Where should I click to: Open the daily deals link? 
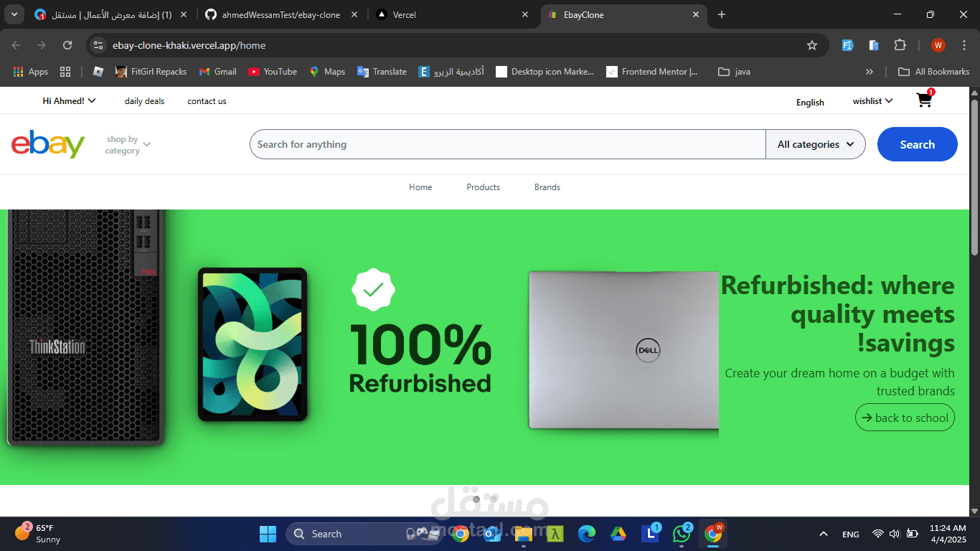(144, 101)
